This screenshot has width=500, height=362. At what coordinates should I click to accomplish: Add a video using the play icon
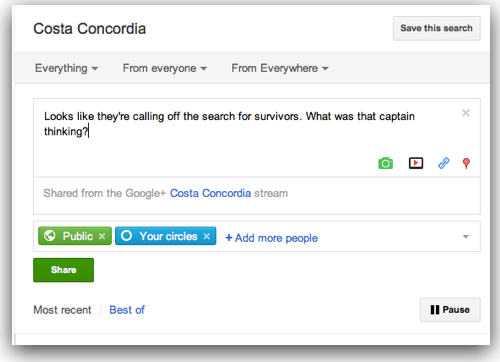click(416, 163)
